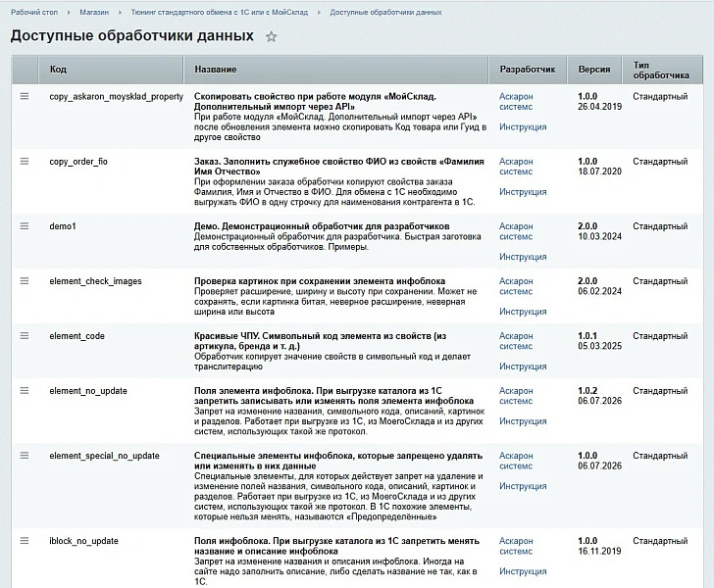Image resolution: width=714 pixels, height=588 pixels.
Task: Add page to favorites with star icon
Action: [x=272, y=36]
